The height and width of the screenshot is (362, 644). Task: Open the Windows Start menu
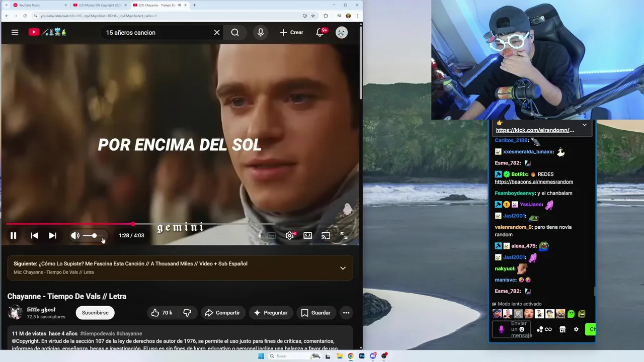coord(261,356)
